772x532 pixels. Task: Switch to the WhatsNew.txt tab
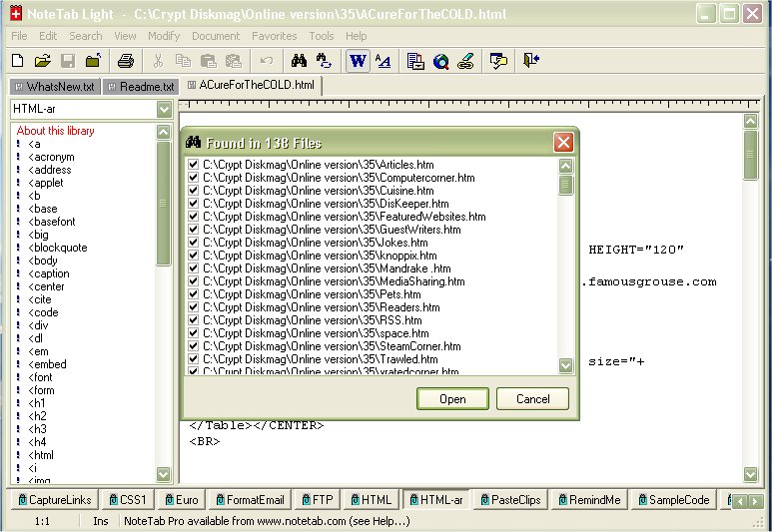click(x=55, y=87)
